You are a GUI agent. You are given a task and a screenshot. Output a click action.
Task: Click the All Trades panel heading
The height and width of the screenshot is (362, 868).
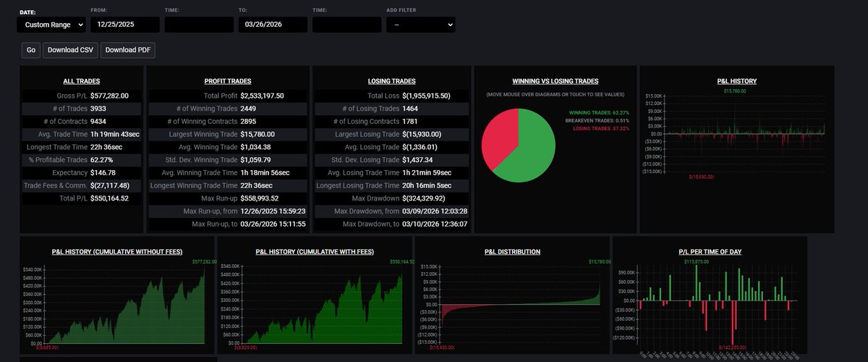point(82,81)
